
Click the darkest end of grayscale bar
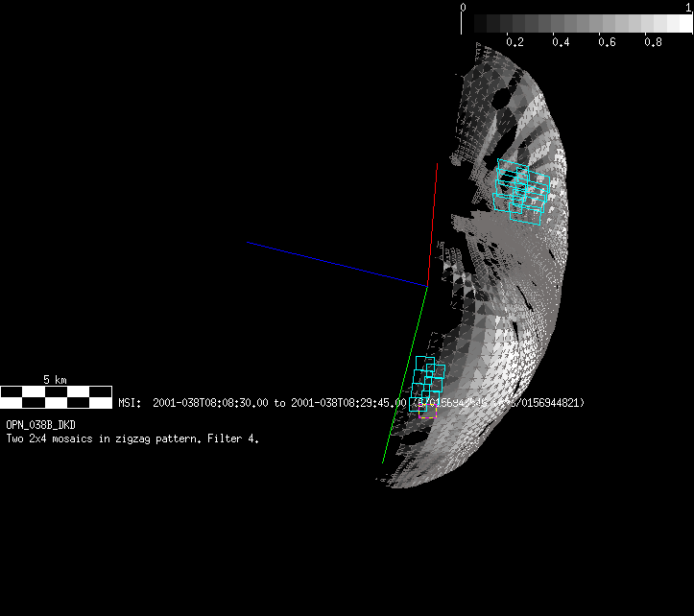pyautogui.click(x=470, y=23)
